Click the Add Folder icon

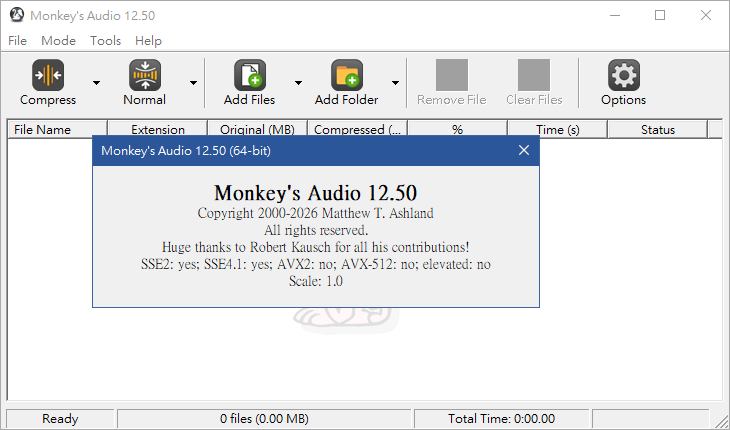(347, 75)
